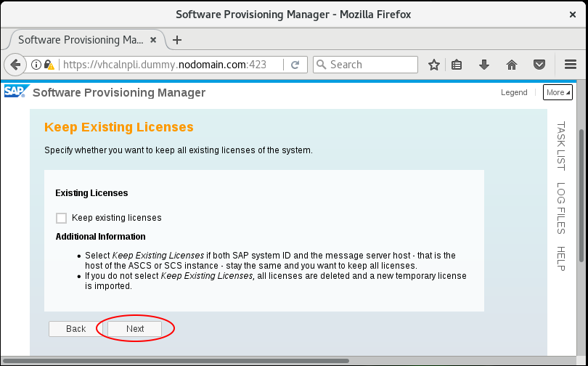Click the Additional Information label

(x=100, y=237)
